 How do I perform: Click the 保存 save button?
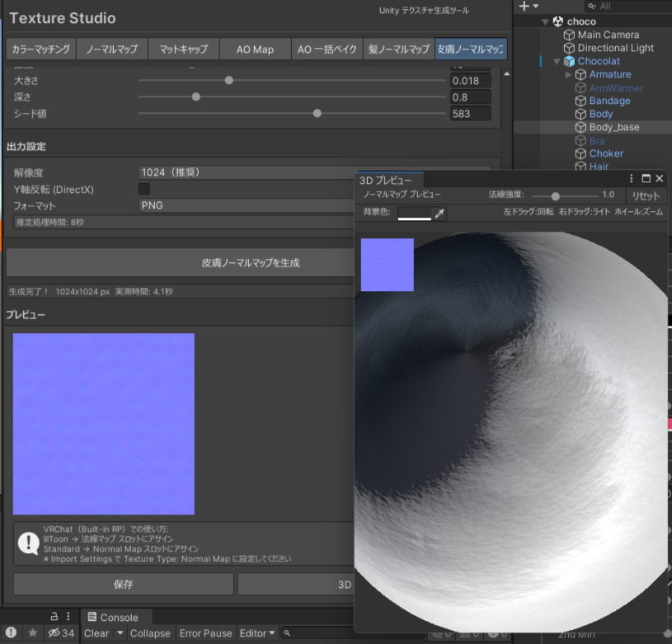coord(124,584)
